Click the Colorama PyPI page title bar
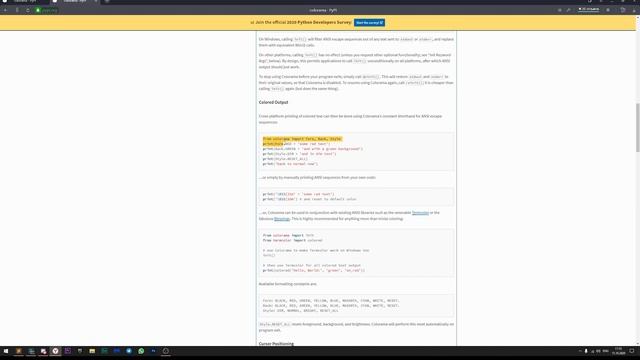The image size is (640, 360). pos(323,10)
